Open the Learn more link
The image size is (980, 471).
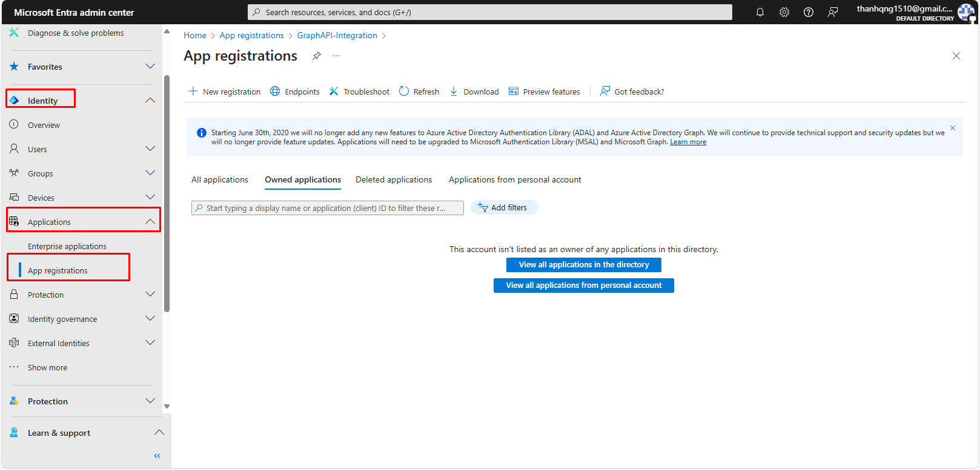[688, 142]
